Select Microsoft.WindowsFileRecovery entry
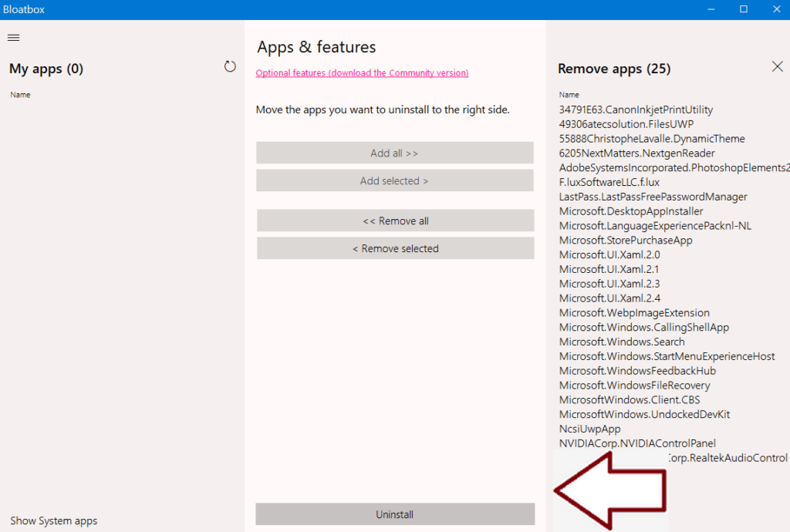This screenshot has width=790, height=532. [x=635, y=386]
